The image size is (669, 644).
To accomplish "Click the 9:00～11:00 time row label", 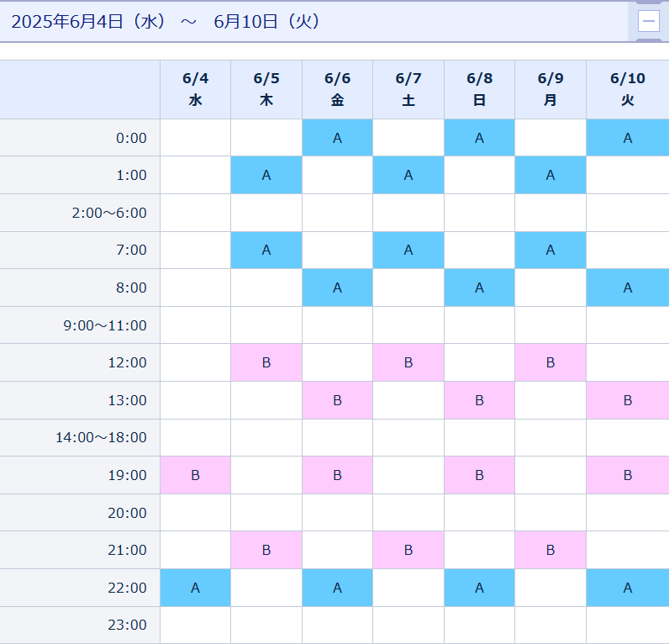I will 104,325.
